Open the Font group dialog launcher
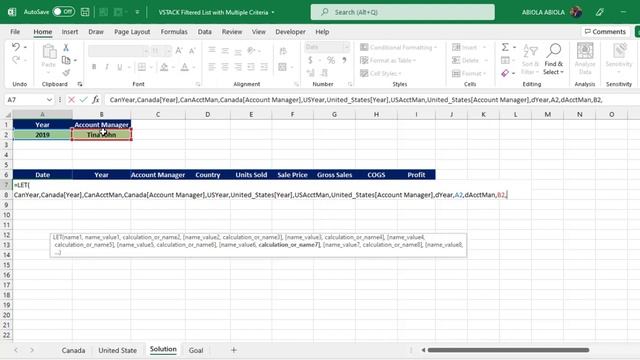The width and height of the screenshot is (640, 360). 198,84
